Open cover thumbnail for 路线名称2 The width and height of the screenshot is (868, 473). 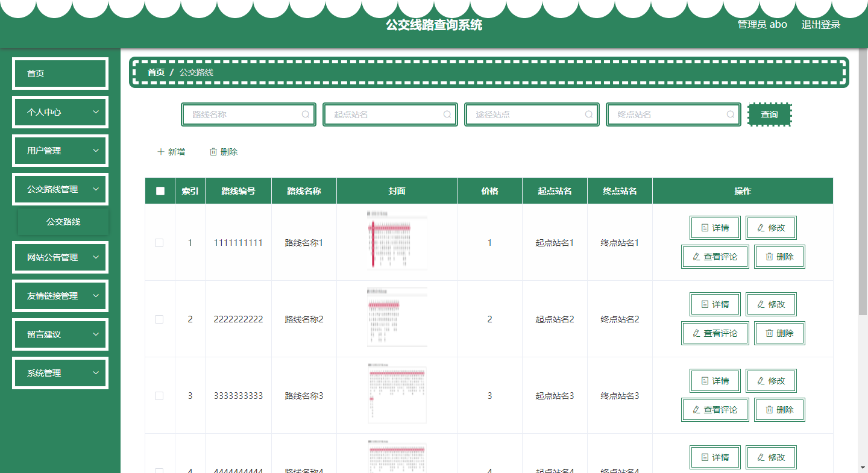397,317
